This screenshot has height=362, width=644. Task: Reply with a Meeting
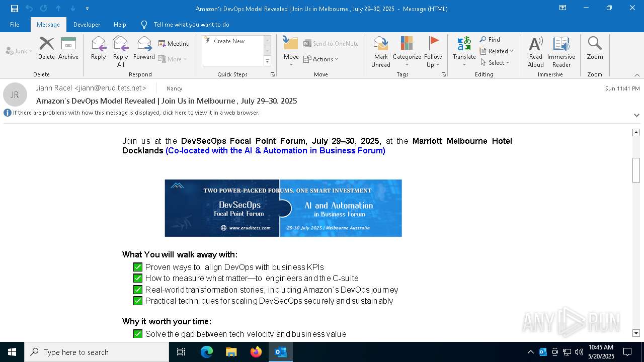point(174,44)
